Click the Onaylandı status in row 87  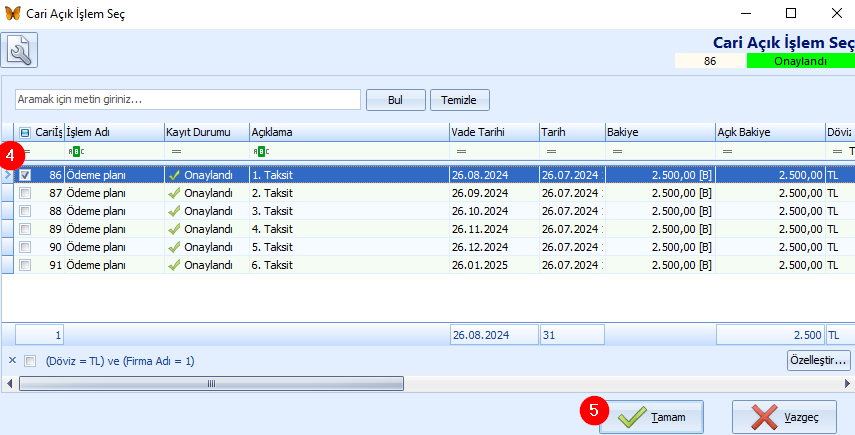(x=208, y=193)
